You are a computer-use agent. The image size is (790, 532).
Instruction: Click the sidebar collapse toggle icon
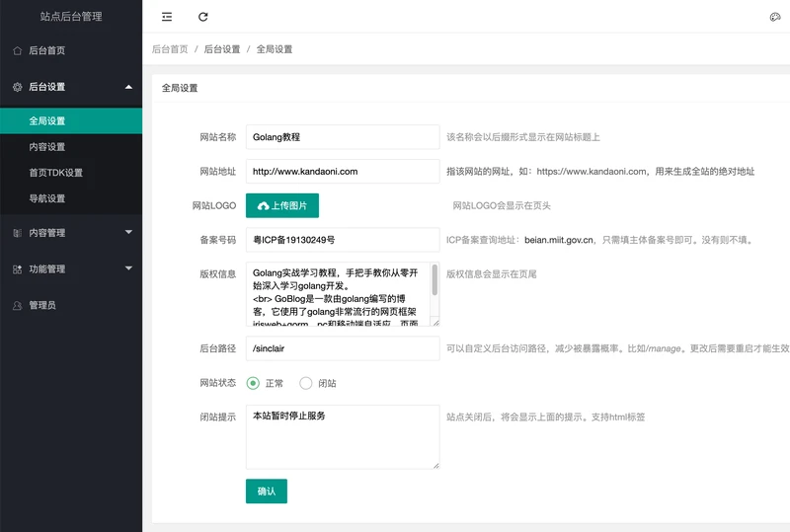167,17
